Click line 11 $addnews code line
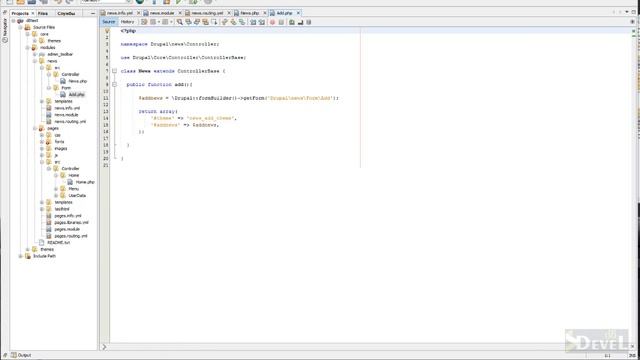The width and height of the screenshot is (640, 360). point(238,98)
